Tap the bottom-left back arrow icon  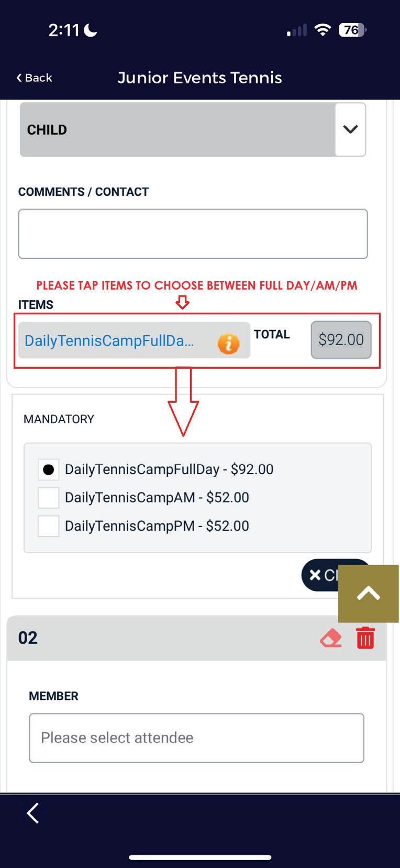click(33, 813)
